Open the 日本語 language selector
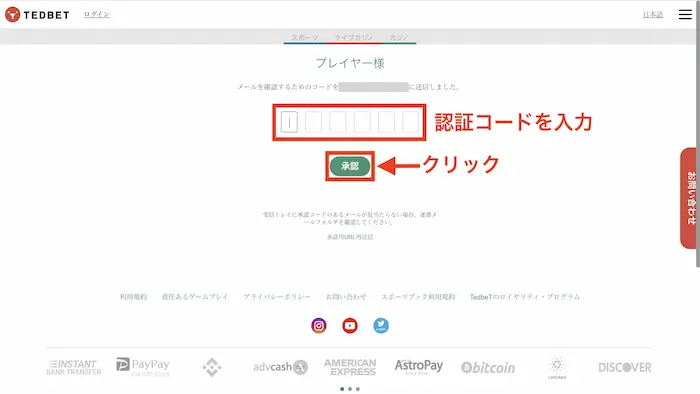700x394 pixels. point(653,15)
